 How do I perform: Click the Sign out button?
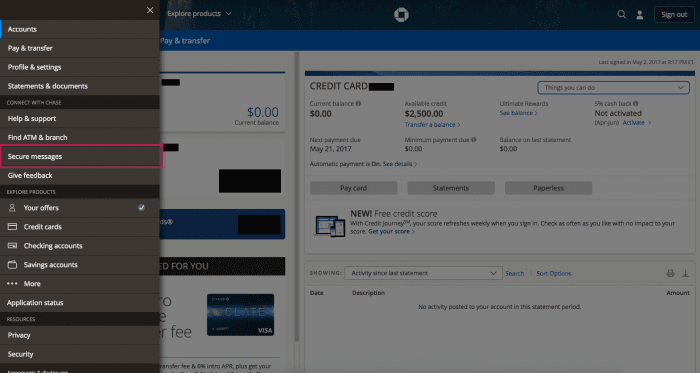pyautogui.click(x=674, y=15)
